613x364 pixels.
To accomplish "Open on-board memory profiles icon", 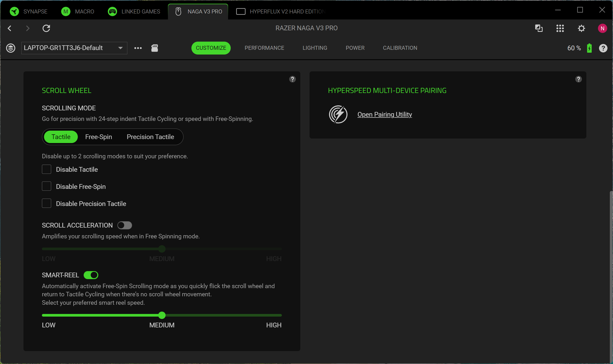I will point(155,48).
